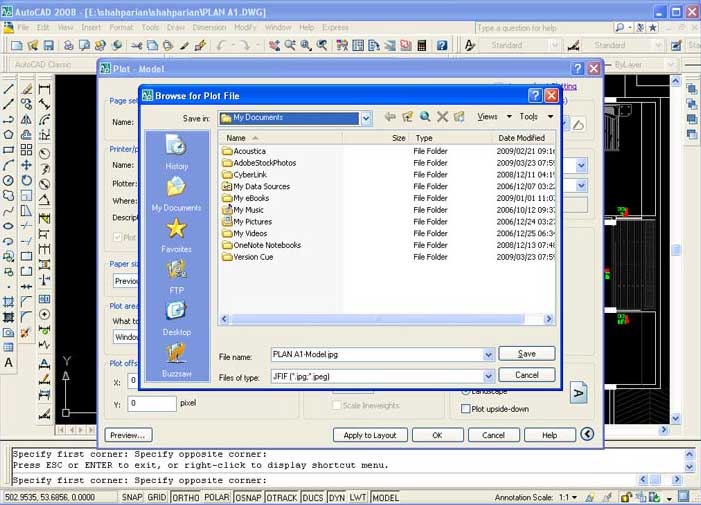
Task: Open the QuickCalc calculator icon
Action: tap(422, 45)
